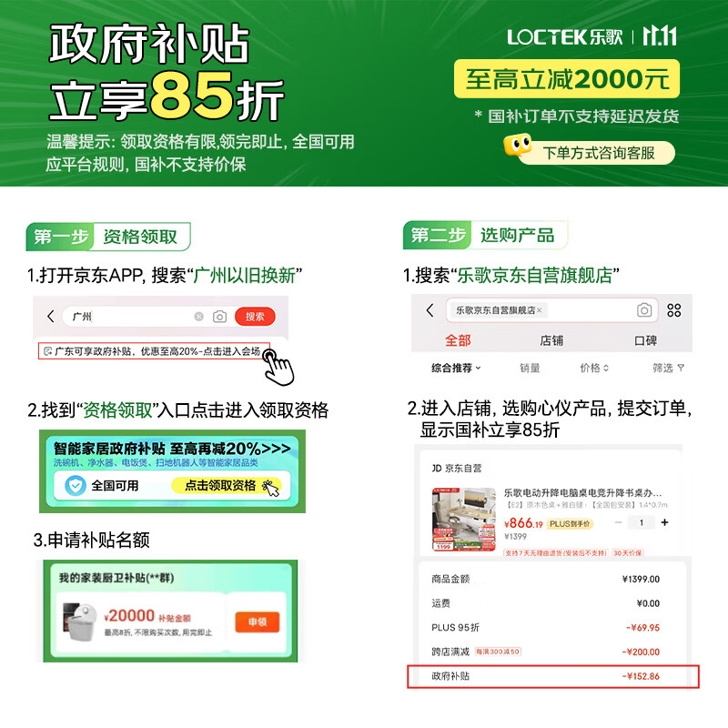
Task: Open the four-circle grid view icon
Action: point(673,310)
